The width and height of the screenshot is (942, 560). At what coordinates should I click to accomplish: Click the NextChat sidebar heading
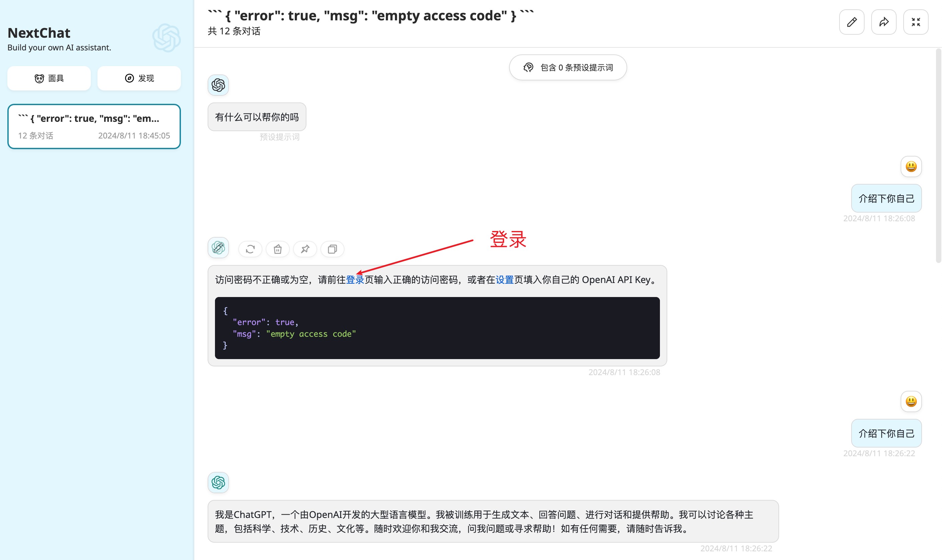[x=39, y=33]
